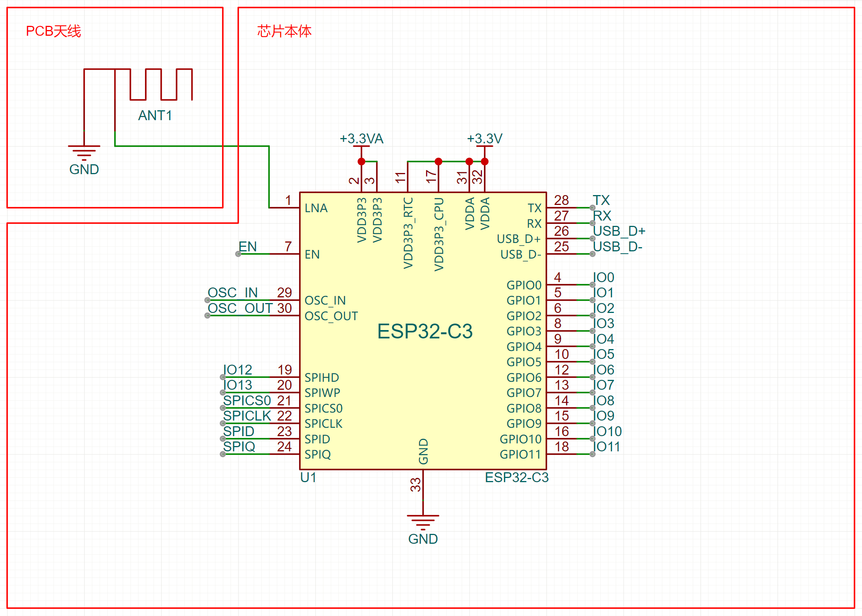Click the "GND" pin name inside the chip
Screen dimensions: 862x616
point(423,451)
